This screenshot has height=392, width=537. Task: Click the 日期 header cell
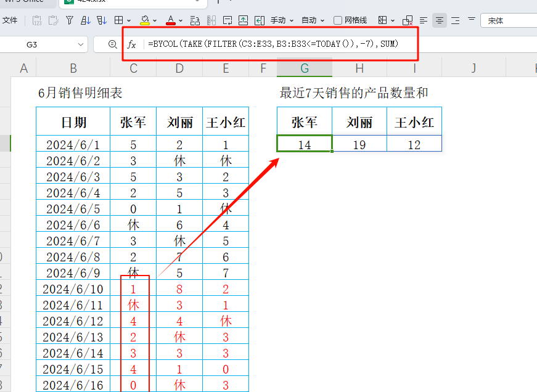[x=73, y=121]
